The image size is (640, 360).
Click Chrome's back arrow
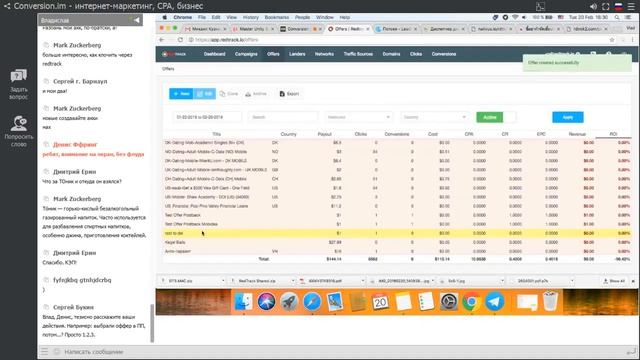click(162, 40)
